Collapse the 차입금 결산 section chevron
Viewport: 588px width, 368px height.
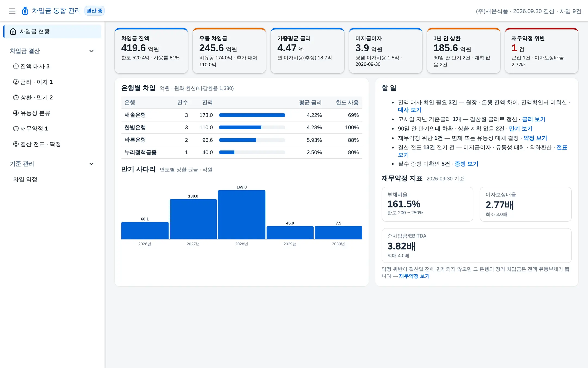pyautogui.click(x=91, y=51)
